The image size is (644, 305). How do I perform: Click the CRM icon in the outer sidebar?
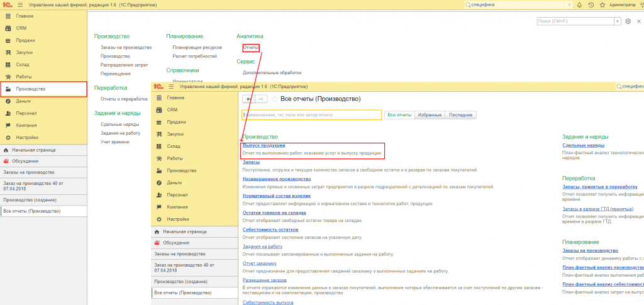8,28
